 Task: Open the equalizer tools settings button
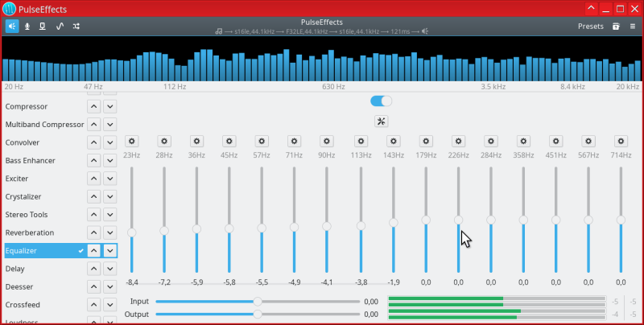[x=381, y=121]
